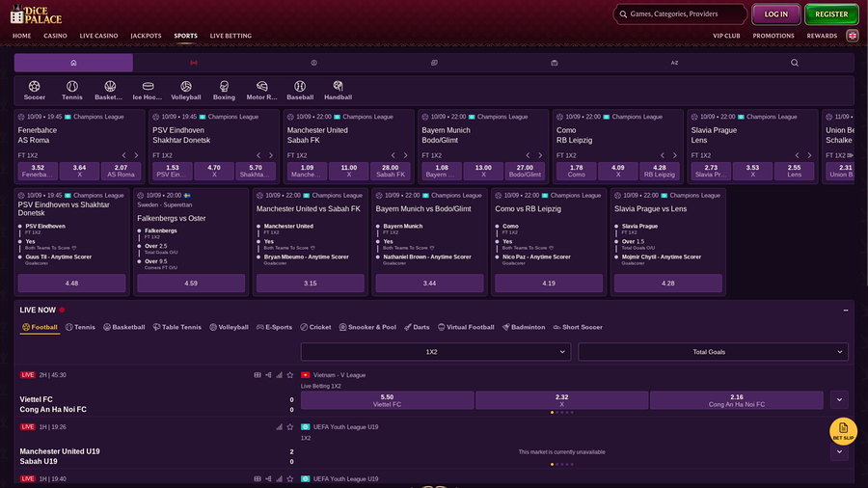
Task: Open the A-Z sports list icon
Action: point(674,63)
